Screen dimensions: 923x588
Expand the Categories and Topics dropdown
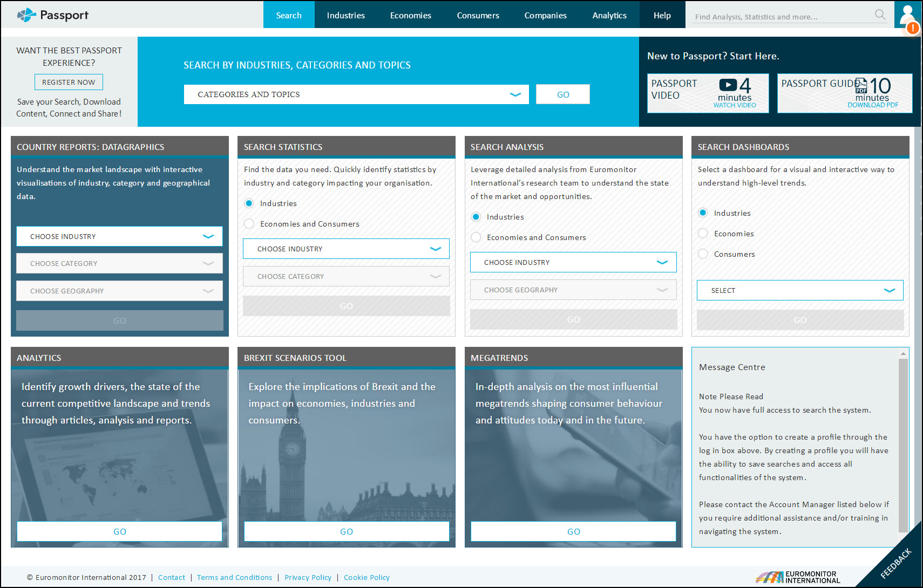coord(356,94)
